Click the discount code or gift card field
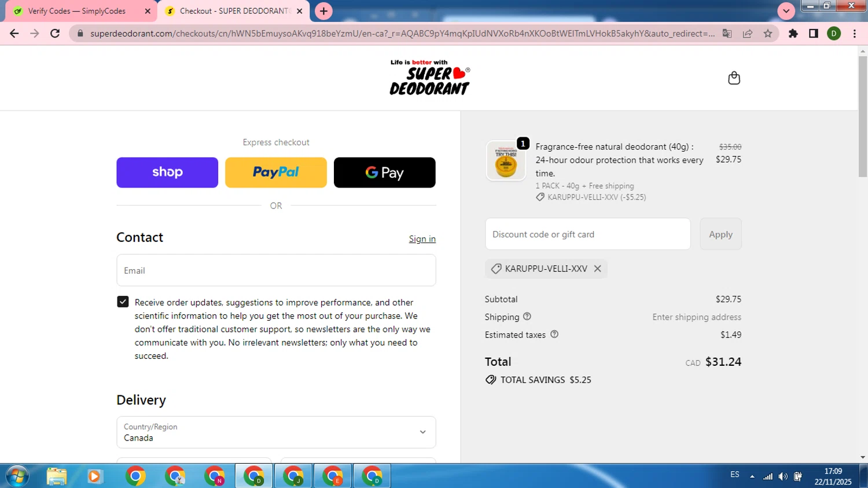 coord(588,234)
